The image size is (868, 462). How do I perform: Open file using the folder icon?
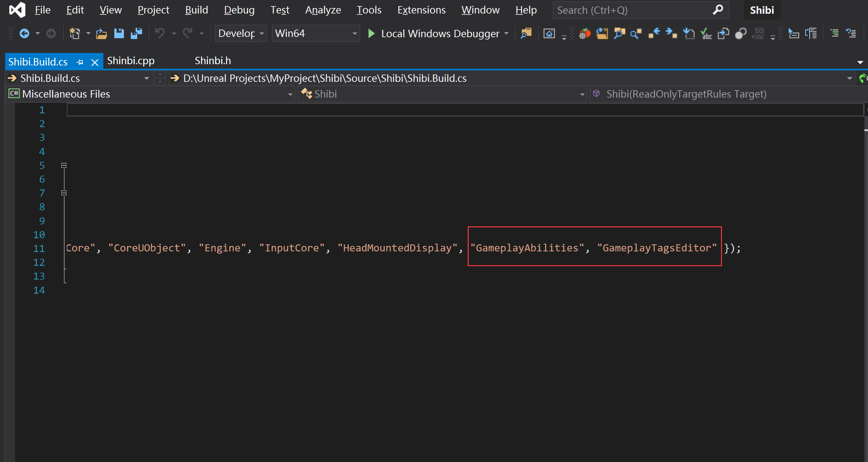pos(101,33)
